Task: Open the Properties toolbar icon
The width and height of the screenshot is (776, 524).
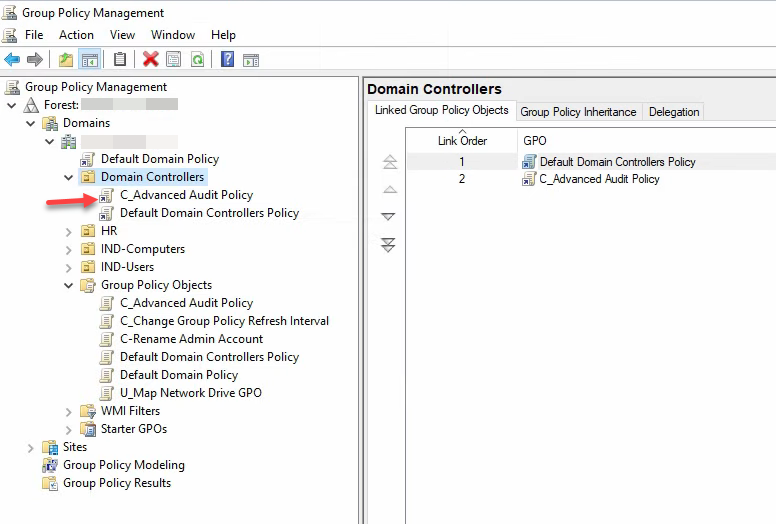Action: tap(174, 60)
